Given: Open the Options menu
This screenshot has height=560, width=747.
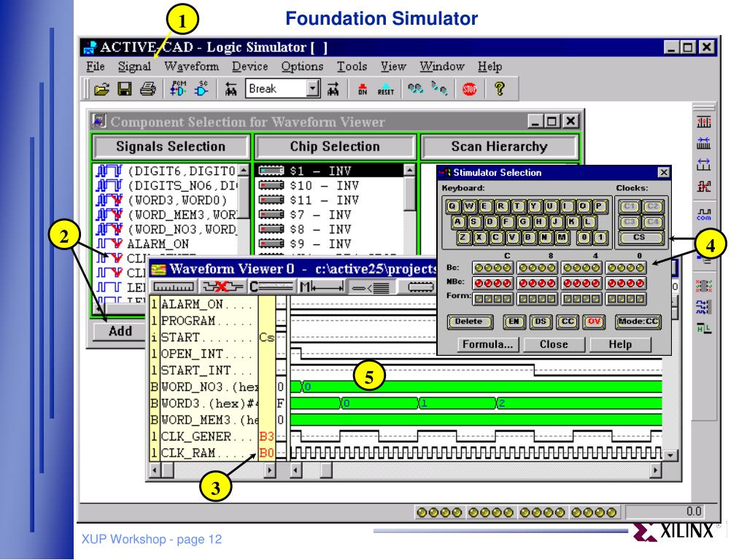Looking at the screenshot, I should (302, 66).
